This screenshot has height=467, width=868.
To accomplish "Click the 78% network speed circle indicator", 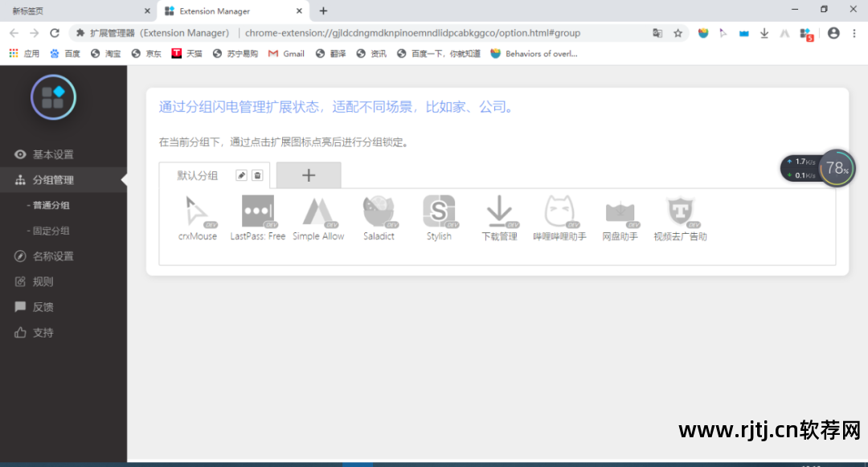I will pyautogui.click(x=837, y=168).
